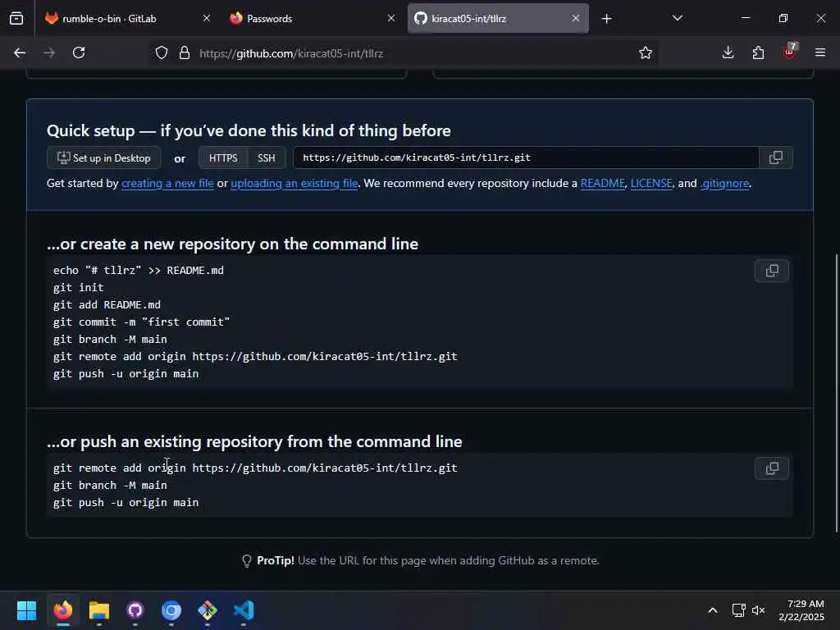Click the page vertical scrollbar

click(x=837, y=394)
